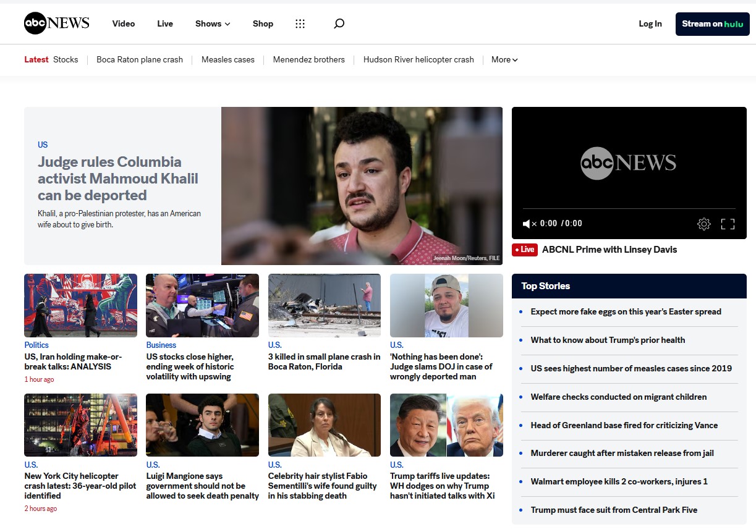Open helicopter crash pilot identified story
The width and height of the screenshot is (756, 532).
[80, 486]
